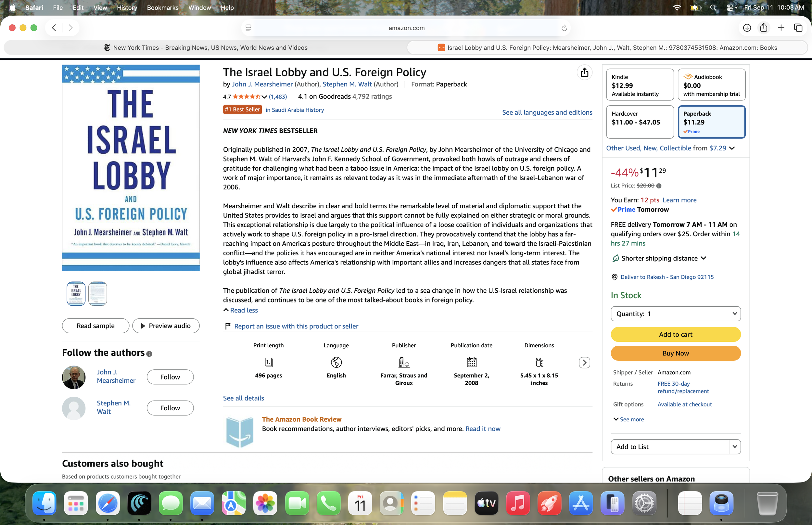Open See all languages and editions link

(x=547, y=112)
